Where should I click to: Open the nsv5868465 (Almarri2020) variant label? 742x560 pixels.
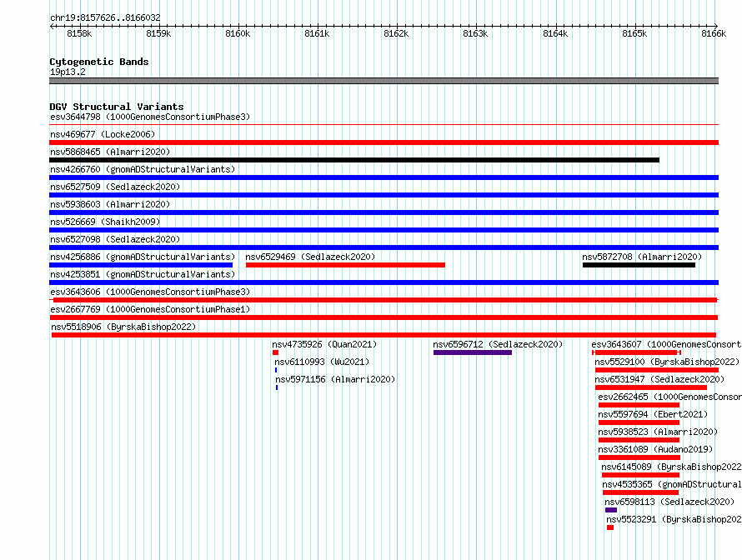coord(110,152)
